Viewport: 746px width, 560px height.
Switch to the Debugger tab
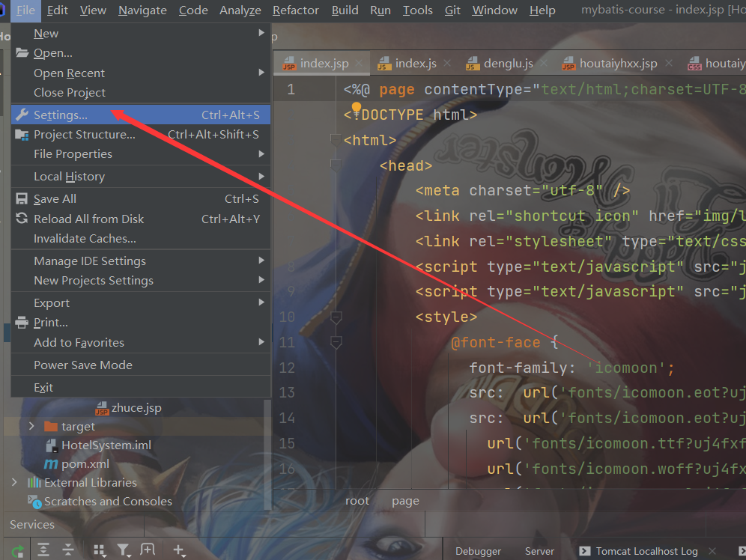[478, 551]
